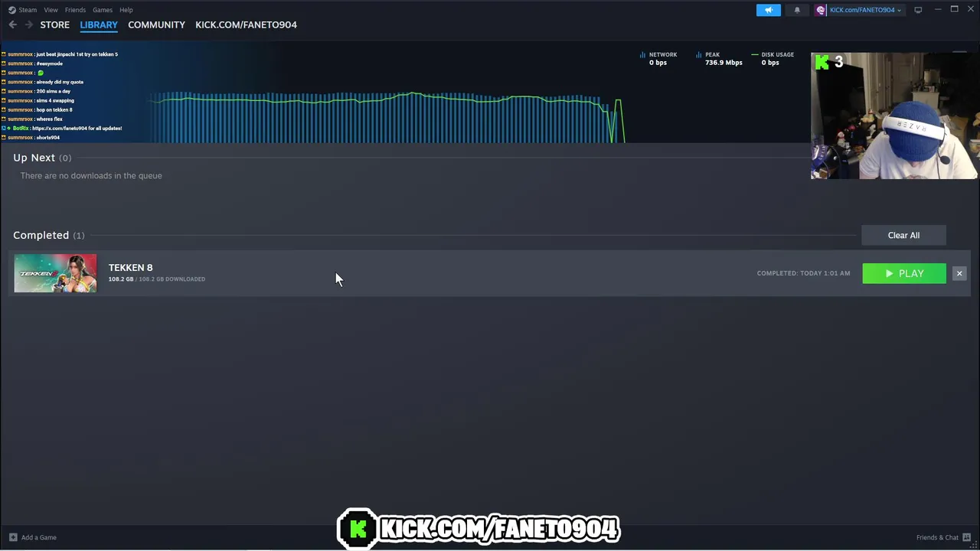The height and width of the screenshot is (551, 980).
Task: Open the Steam menu
Action: click(28, 10)
